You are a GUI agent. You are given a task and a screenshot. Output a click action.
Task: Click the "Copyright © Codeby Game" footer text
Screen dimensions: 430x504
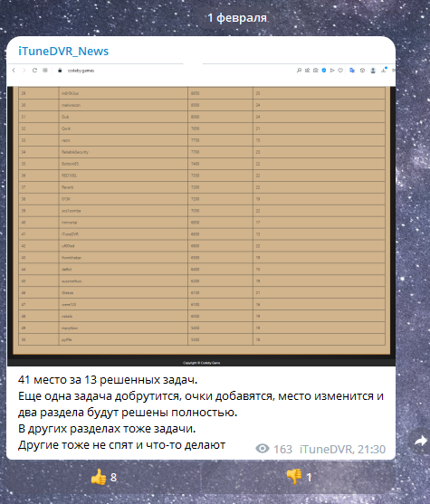coord(202,363)
